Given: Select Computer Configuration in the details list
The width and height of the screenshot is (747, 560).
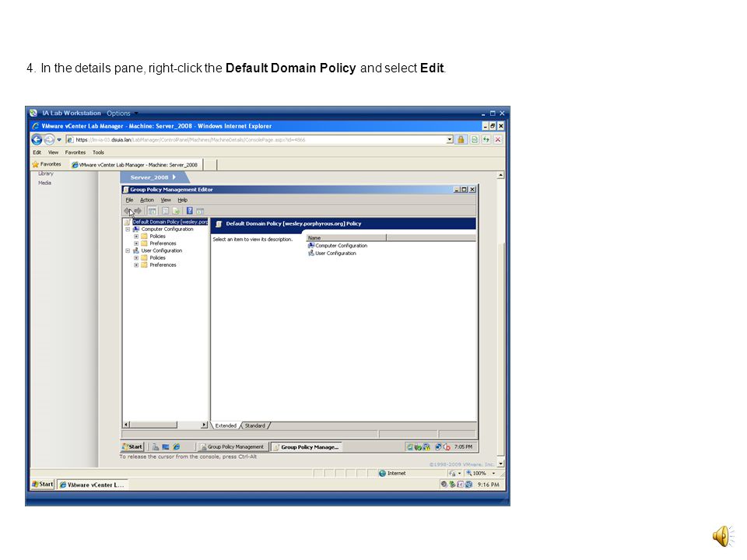Looking at the screenshot, I should [x=338, y=246].
